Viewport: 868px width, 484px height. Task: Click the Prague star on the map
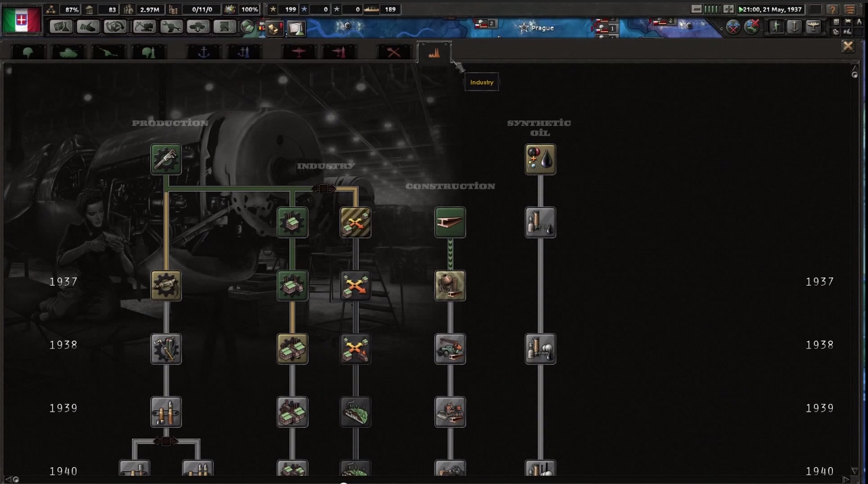tap(524, 28)
